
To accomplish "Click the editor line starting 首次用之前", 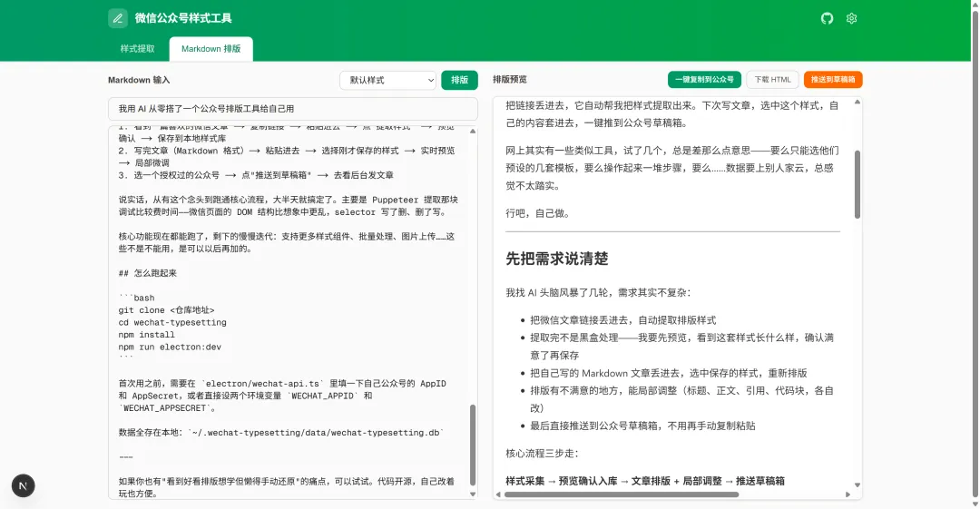I will 282,396.
